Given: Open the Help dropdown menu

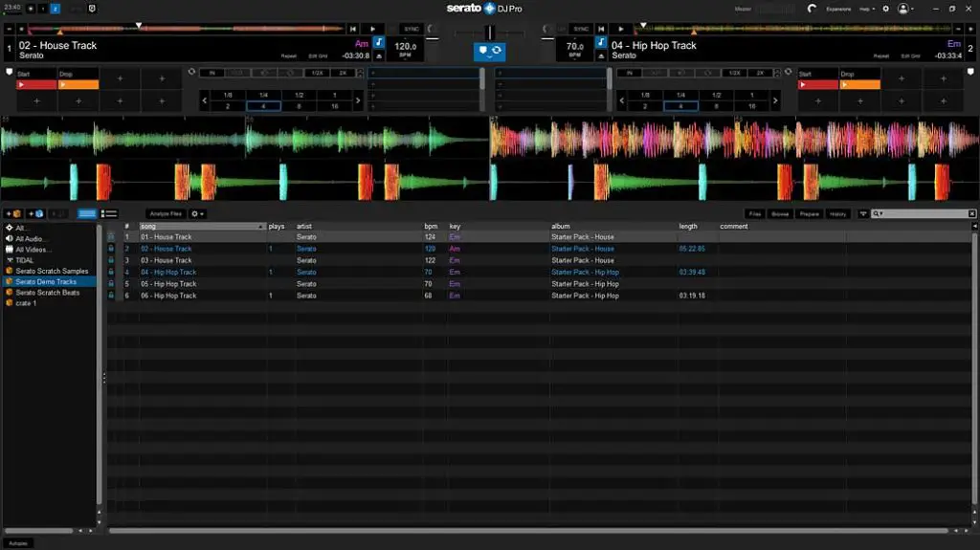Looking at the screenshot, I should 867,9.
